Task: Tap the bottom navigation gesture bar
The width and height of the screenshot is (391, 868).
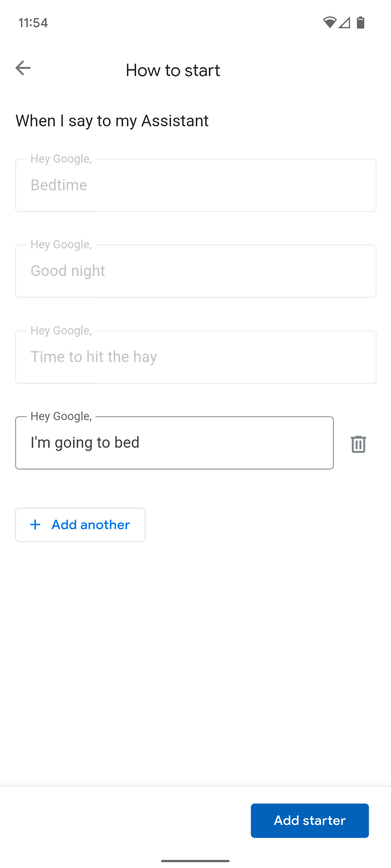Action: click(x=195, y=861)
